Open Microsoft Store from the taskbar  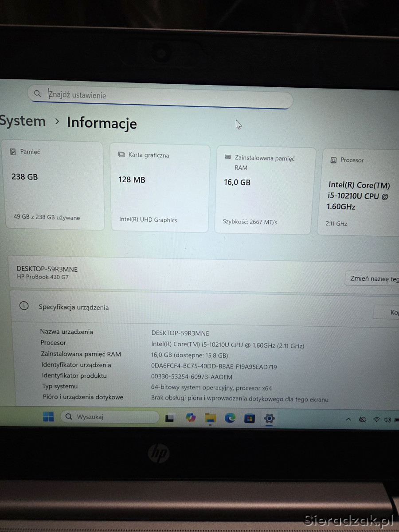(250, 418)
